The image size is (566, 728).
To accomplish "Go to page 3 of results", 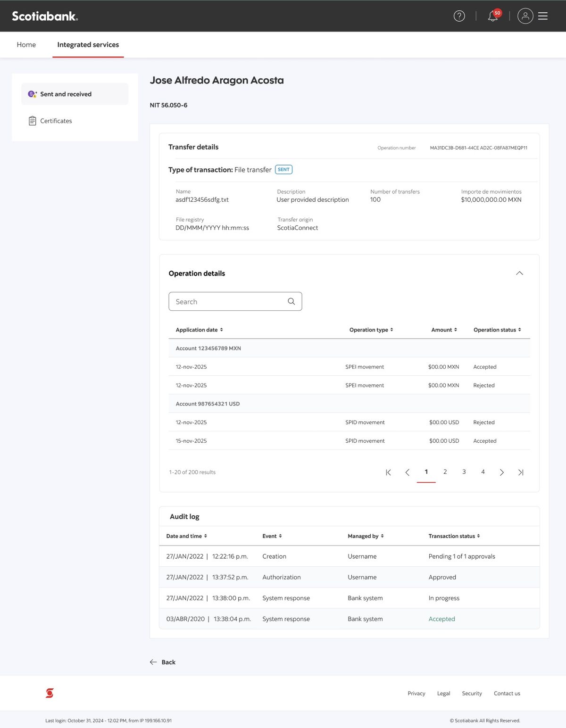I will tap(464, 472).
